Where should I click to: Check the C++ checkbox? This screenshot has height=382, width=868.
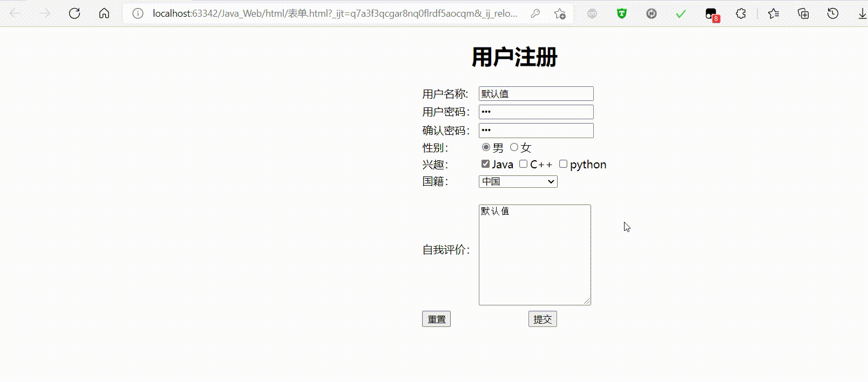523,163
